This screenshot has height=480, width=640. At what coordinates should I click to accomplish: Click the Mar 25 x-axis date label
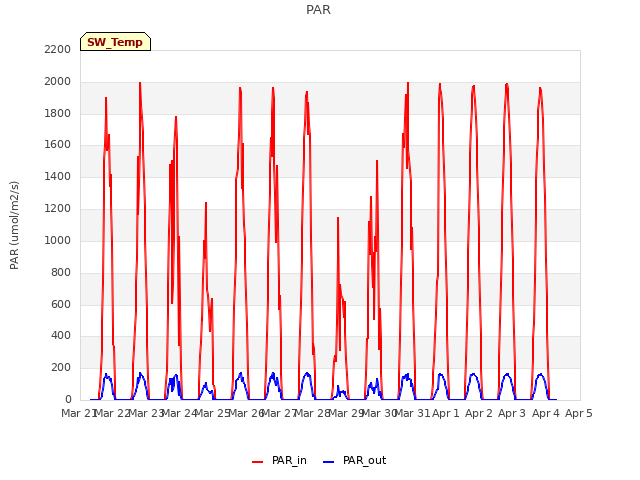[212, 413]
